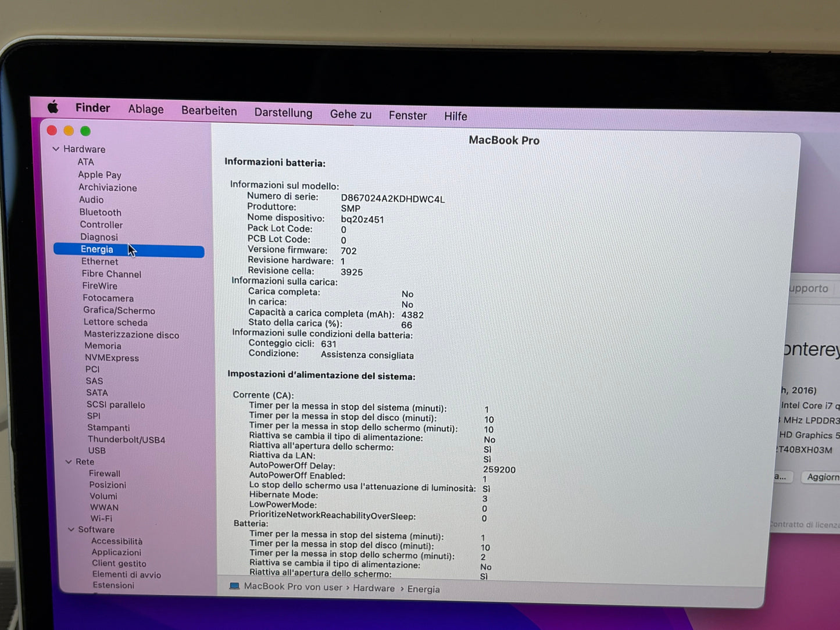Open the Hilfe menu
Screen dimensions: 840x630
coord(456,116)
